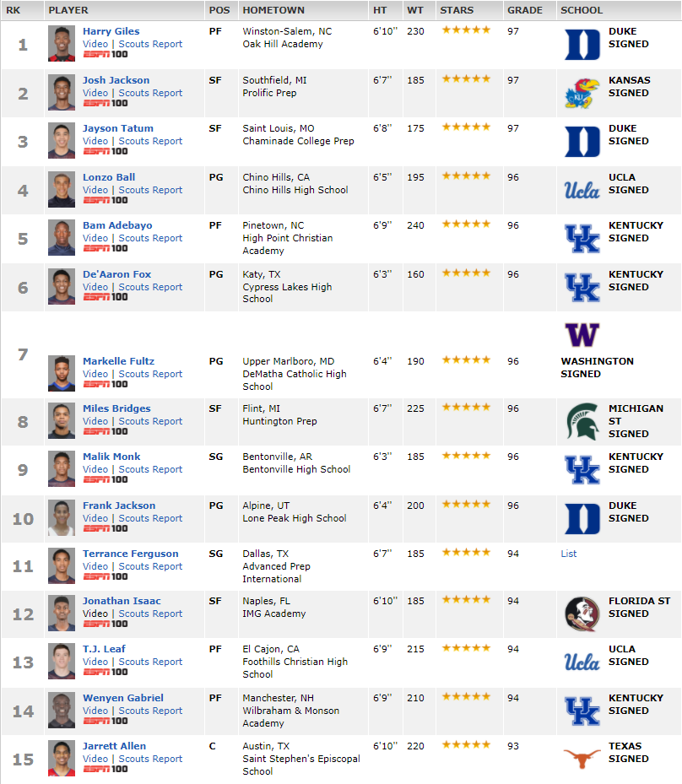The width and height of the screenshot is (682, 784).
Task: Click the GRADE column header
Action: pos(524,10)
